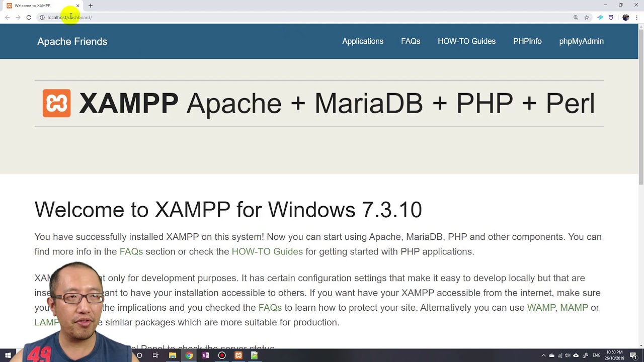Open the blue-green key extension icon
The image size is (644, 362).
(x=600, y=18)
